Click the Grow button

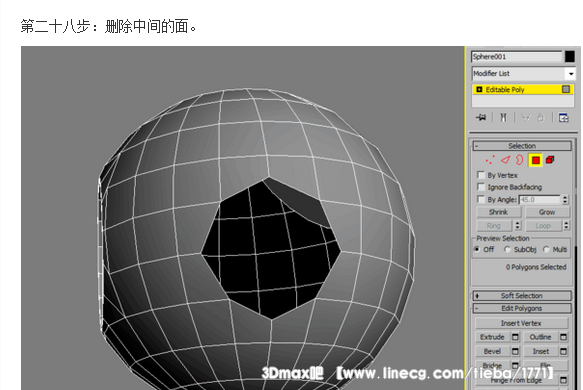click(x=547, y=212)
